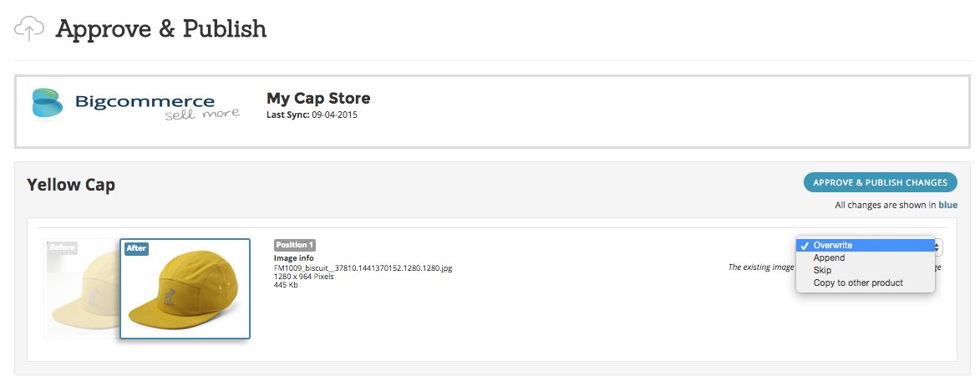The width and height of the screenshot is (980, 382).
Task: Click the Yellow Cap product heading
Action: click(x=71, y=185)
